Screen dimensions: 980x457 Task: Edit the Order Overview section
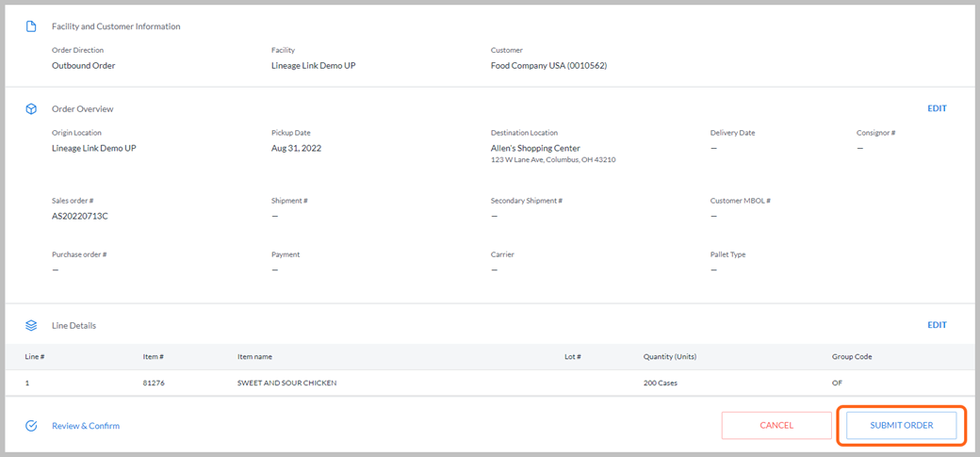tap(937, 108)
